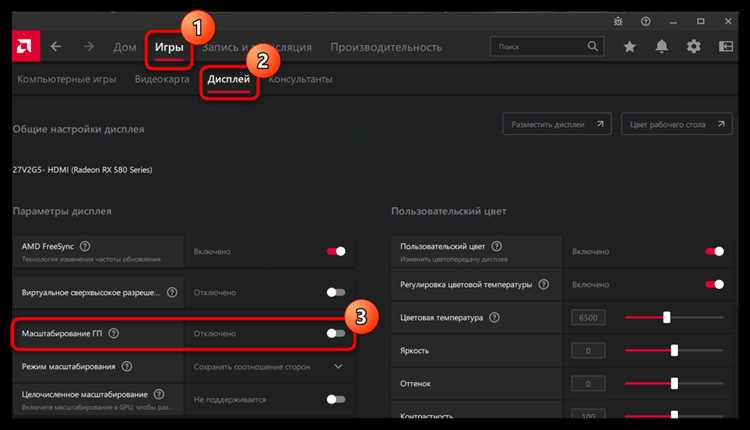Switch to Видеокарта subtab
750x430 pixels.
pos(162,79)
